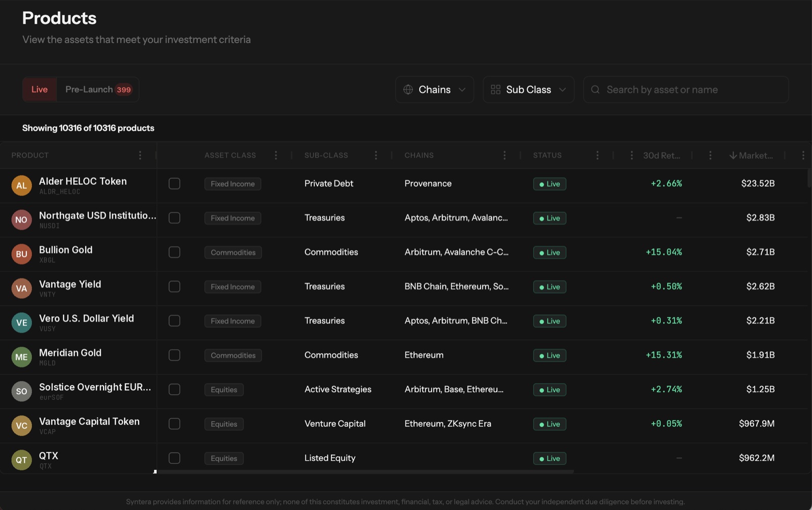Select the Vantage Capital Token checkbox
Viewport: 812px width, 510px height.
click(174, 424)
